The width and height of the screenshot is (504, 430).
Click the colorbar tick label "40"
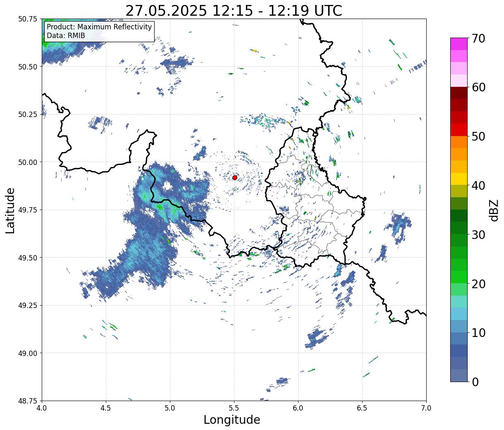tap(478, 186)
